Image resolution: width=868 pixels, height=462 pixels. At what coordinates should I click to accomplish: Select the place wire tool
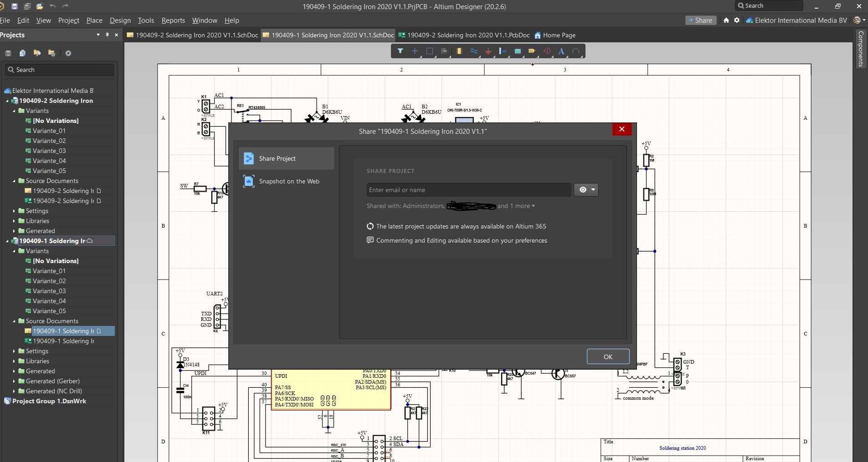[x=474, y=51]
